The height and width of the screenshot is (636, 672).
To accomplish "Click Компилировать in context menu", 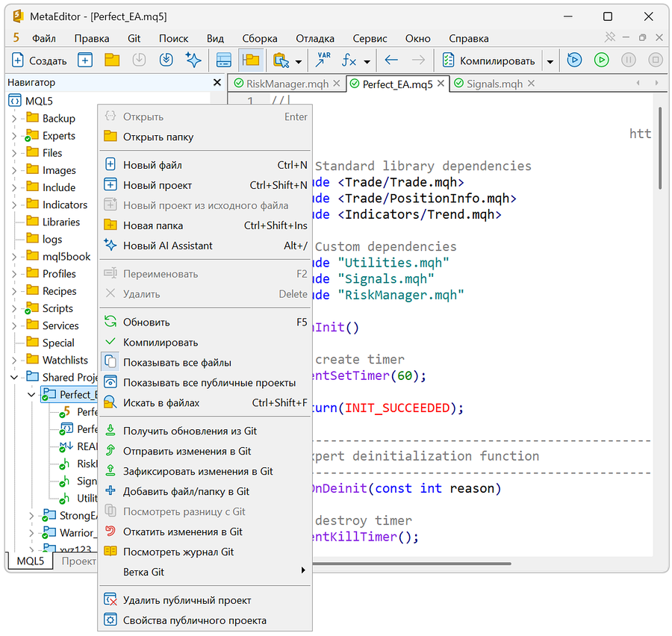I will click(x=205, y=343).
